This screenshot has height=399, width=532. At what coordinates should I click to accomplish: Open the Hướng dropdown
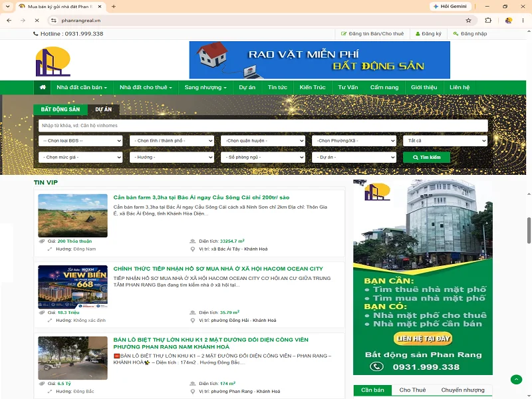pyautogui.click(x=172, y=157)
